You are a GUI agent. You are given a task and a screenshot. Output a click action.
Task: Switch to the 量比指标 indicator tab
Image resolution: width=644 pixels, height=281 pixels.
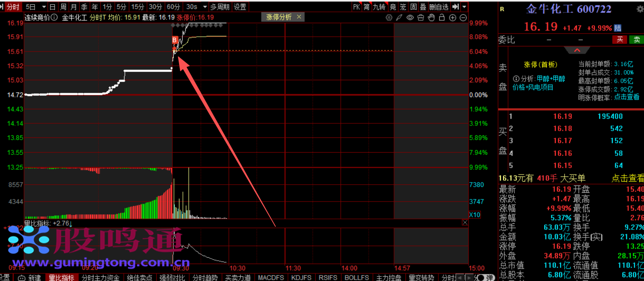click(x=62, y=278)
